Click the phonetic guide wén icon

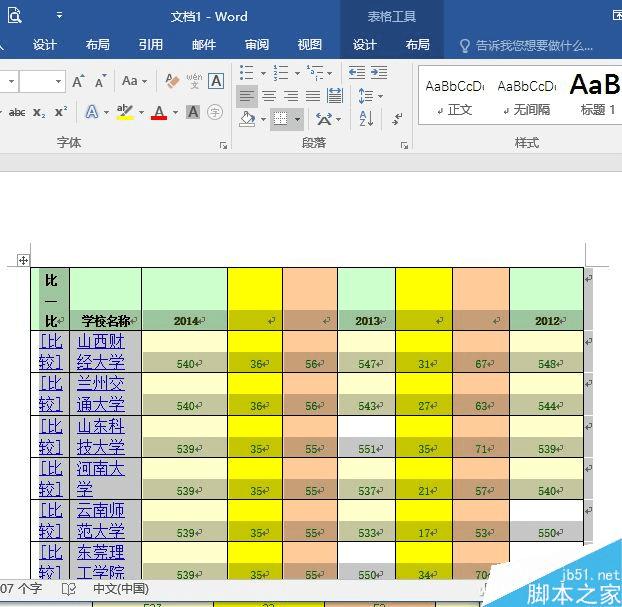click(194, 81)
